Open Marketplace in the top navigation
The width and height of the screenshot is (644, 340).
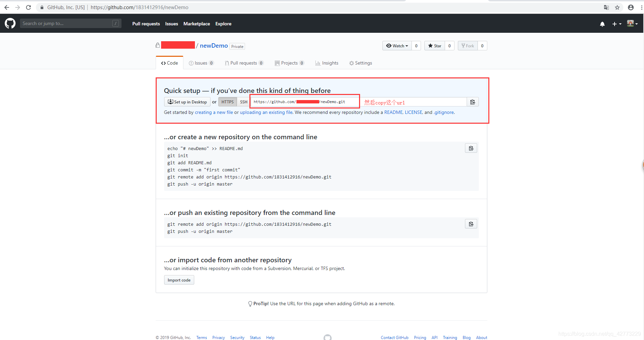(197, 24)
